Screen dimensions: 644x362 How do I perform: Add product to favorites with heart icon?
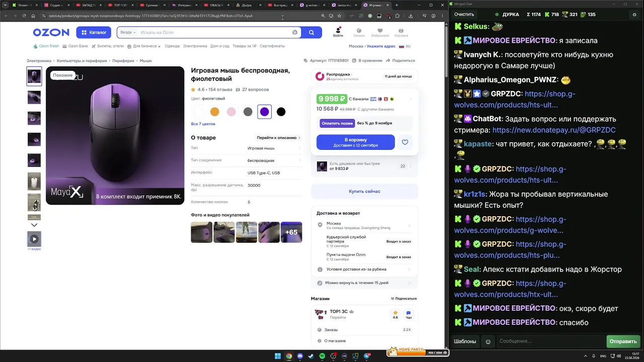(405, 142)
